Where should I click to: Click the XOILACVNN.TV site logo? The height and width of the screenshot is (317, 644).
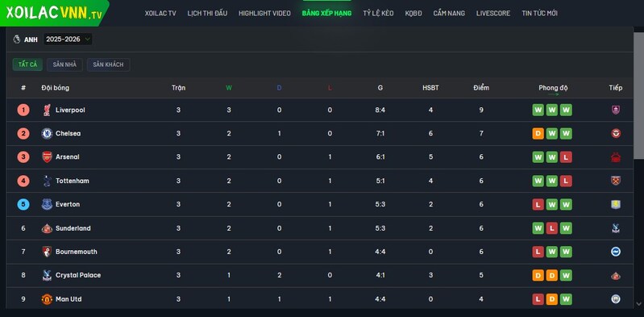point(54,13)
